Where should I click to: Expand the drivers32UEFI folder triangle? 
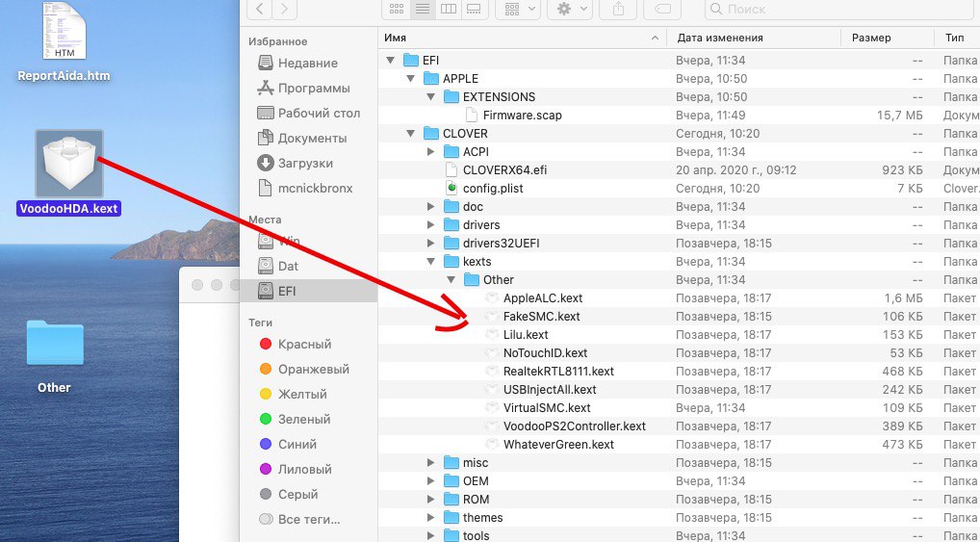tap(430, 244)
